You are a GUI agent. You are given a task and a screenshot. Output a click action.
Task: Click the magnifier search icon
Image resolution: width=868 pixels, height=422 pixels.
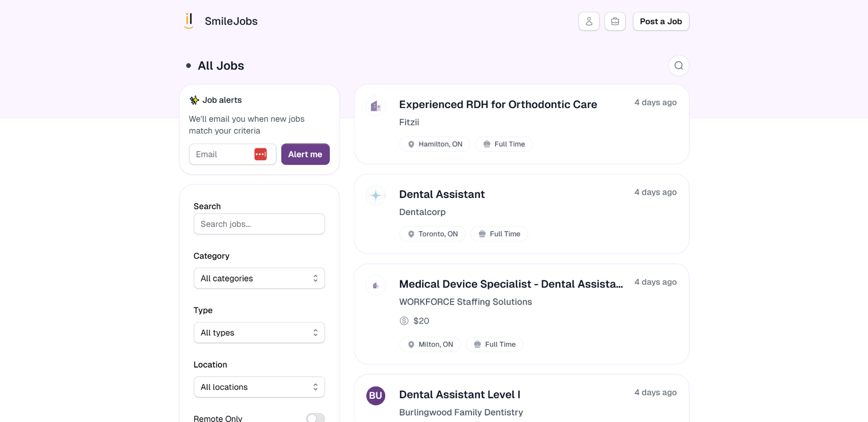(x=678, y=66)
